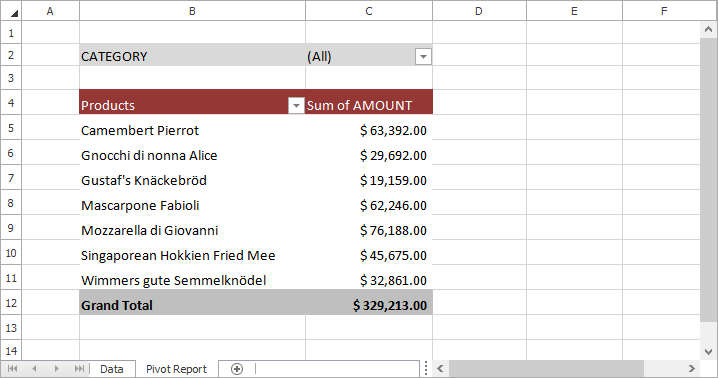Click horizontal scrollbar left arrow

tap(441, 368)
